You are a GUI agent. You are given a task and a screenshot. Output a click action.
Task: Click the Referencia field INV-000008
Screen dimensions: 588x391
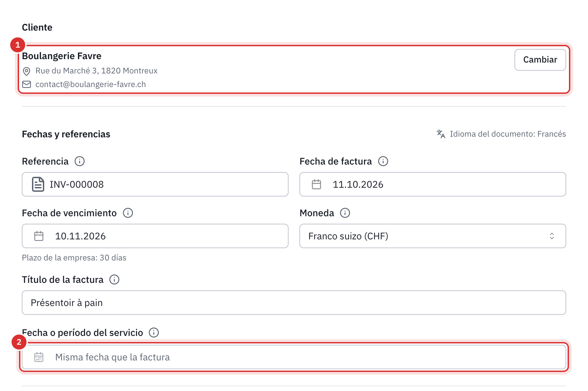tap(155, 184)
